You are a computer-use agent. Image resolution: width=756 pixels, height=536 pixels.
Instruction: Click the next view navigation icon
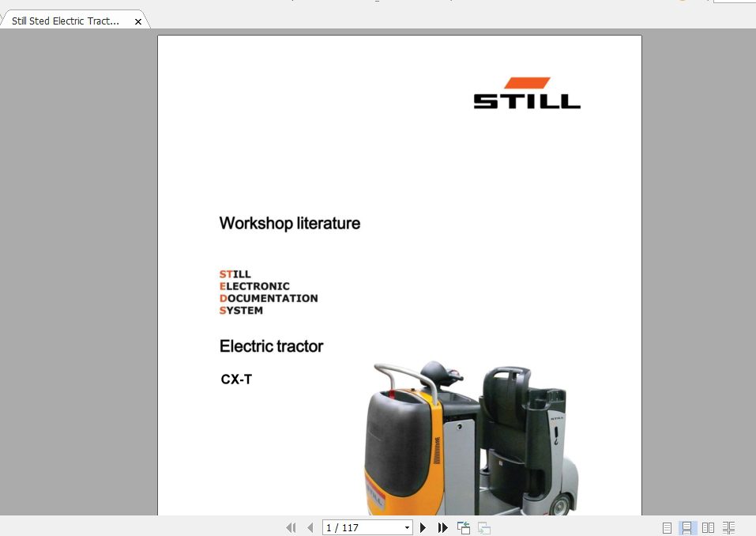coord(484,528)
